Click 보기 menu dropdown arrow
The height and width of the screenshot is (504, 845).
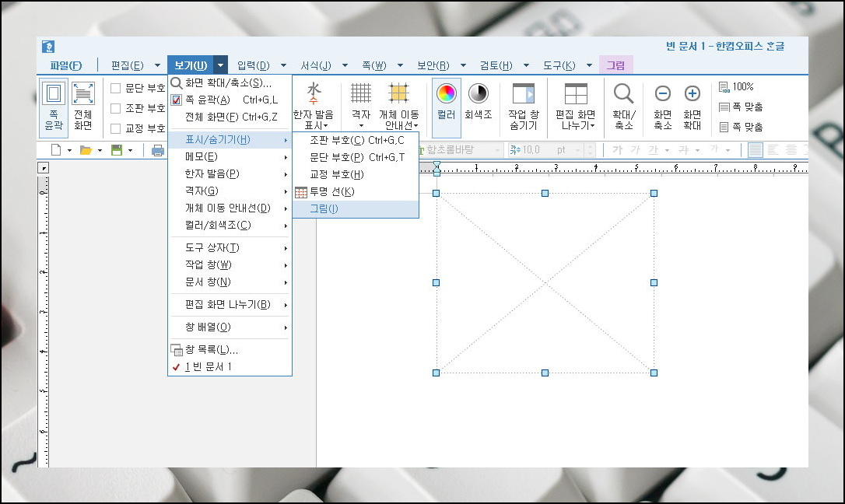tap(220, 65)
